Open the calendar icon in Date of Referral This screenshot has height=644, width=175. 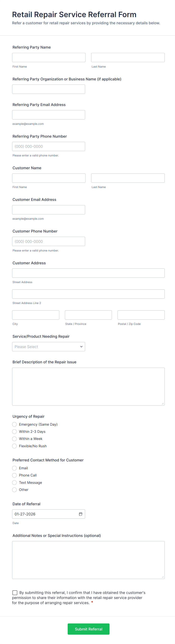coord(81,514)
